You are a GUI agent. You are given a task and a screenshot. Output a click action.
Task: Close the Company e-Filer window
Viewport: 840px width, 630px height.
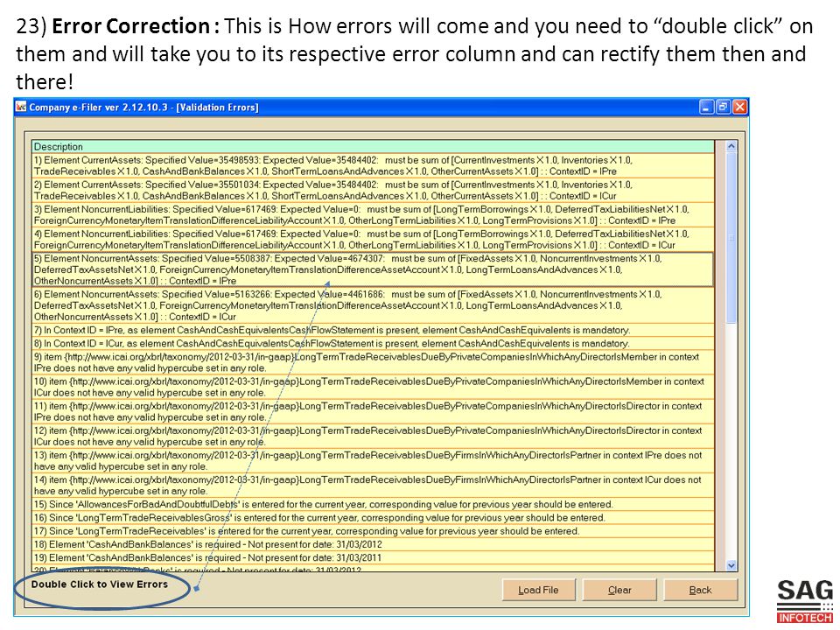[740, 107]
